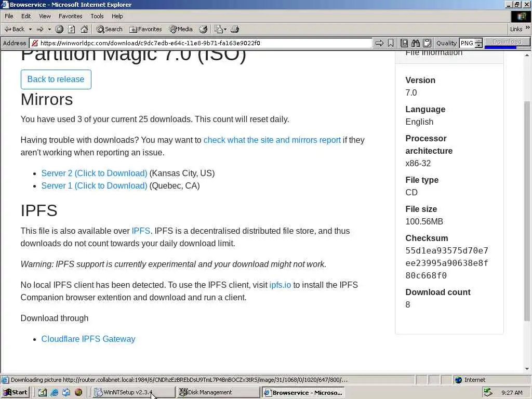Click Server 1 (Click to Download) link

[x=95, y=186]
